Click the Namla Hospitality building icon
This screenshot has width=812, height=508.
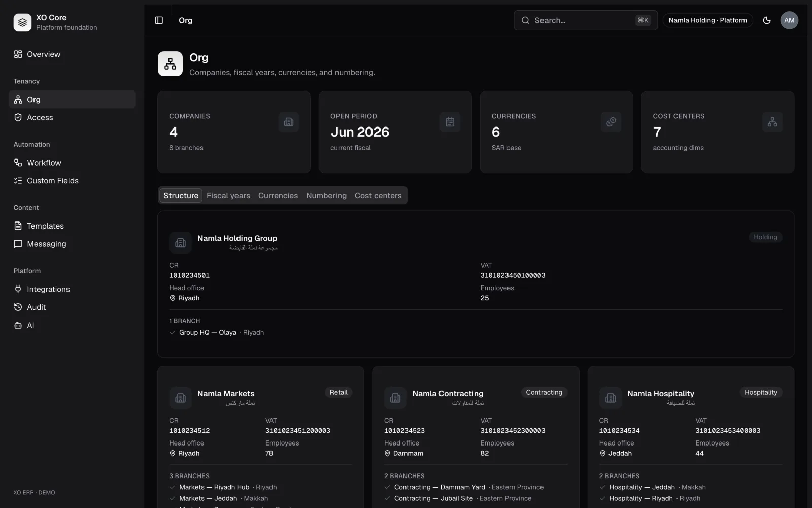(x=611, y=398)
